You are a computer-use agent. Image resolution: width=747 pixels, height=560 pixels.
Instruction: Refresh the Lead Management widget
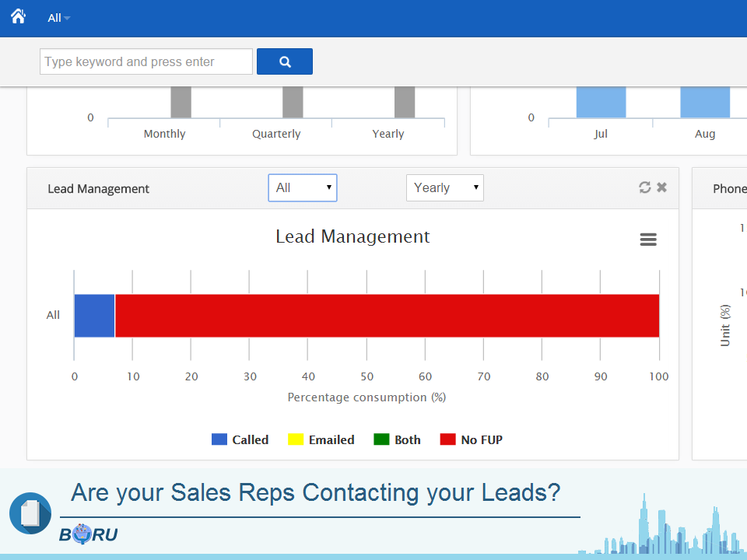[x=644, y=187]
